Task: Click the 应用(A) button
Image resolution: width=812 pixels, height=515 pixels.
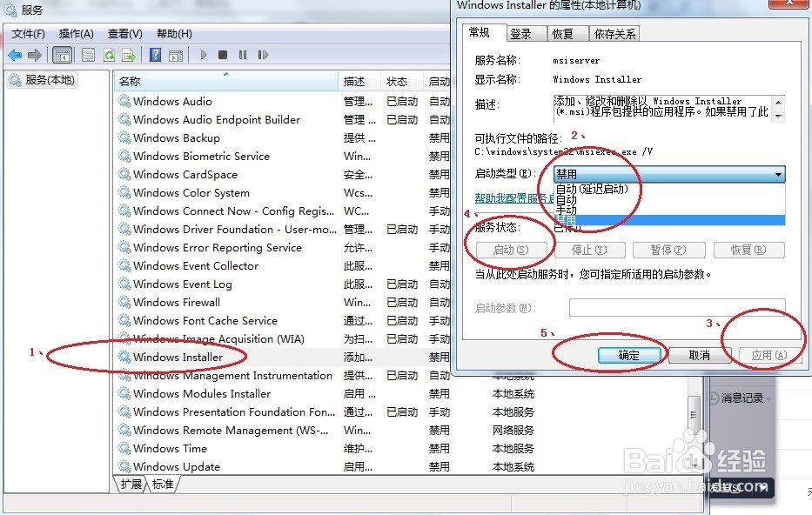Action: (x=769, y=355)
